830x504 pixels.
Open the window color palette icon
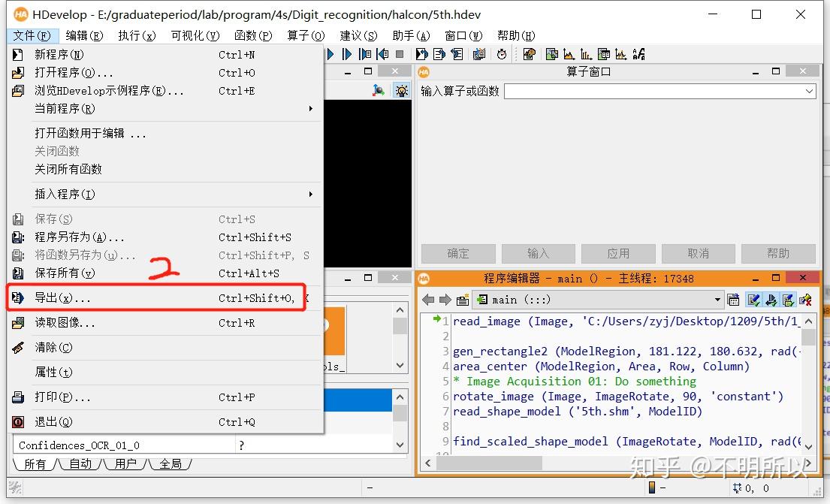click(x=529, y=54)
